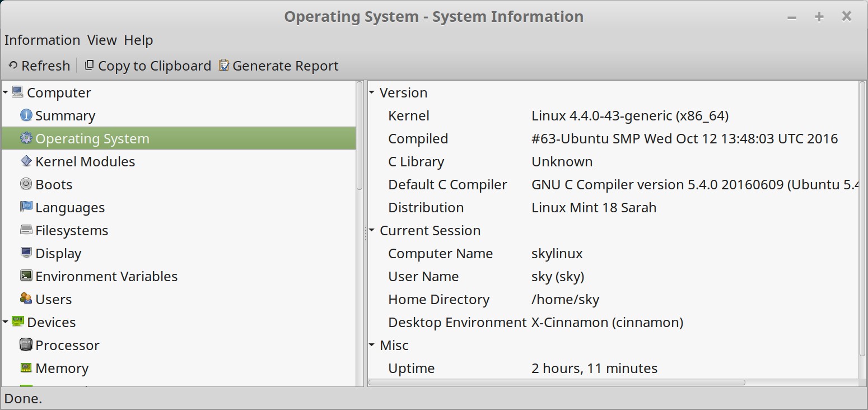Open Languages via its flag icon
This screenshot has height=410, width=868.
click(x=26, y=207)
